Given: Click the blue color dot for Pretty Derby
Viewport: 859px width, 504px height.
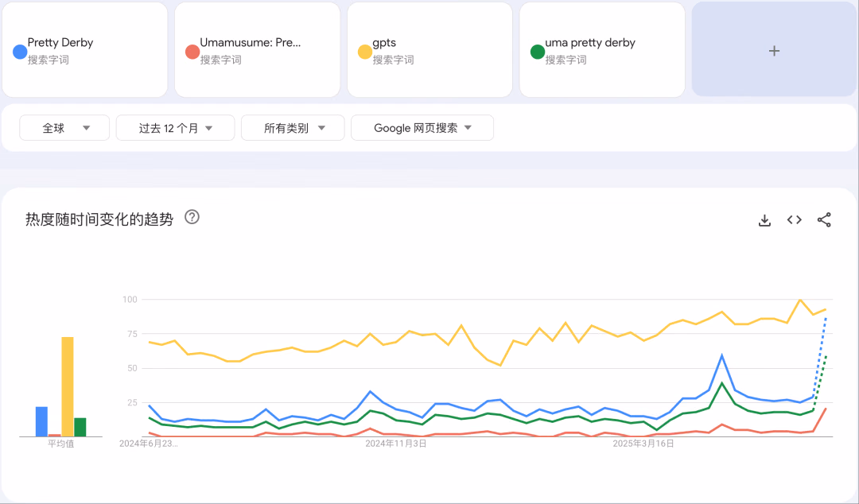Looking at the screenshot, I should pyautogui.click(x=20, y=52).
